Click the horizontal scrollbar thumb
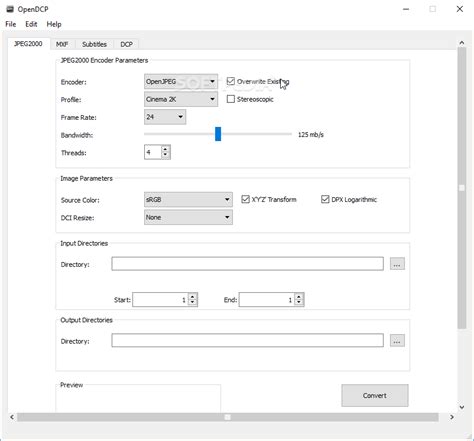 coord(228,417)
